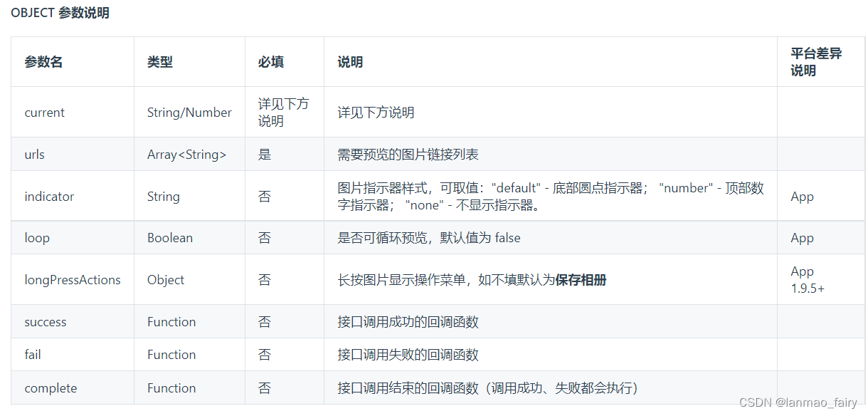Select the "longPressActions" parameter name cell
Image resolution: width=868 pixels, height=416 pixels.
coord(73,280)
